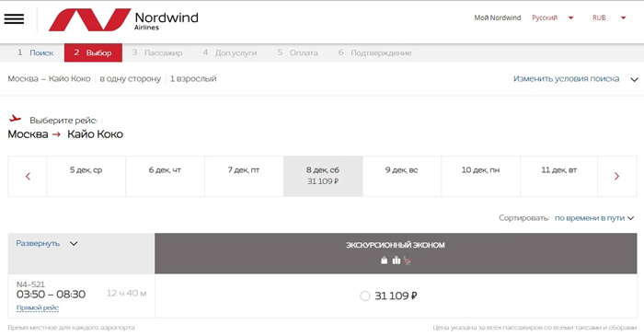Open the Русский language dropdown
The height and width of the screenshot is (336, 644).
(552, 17)
